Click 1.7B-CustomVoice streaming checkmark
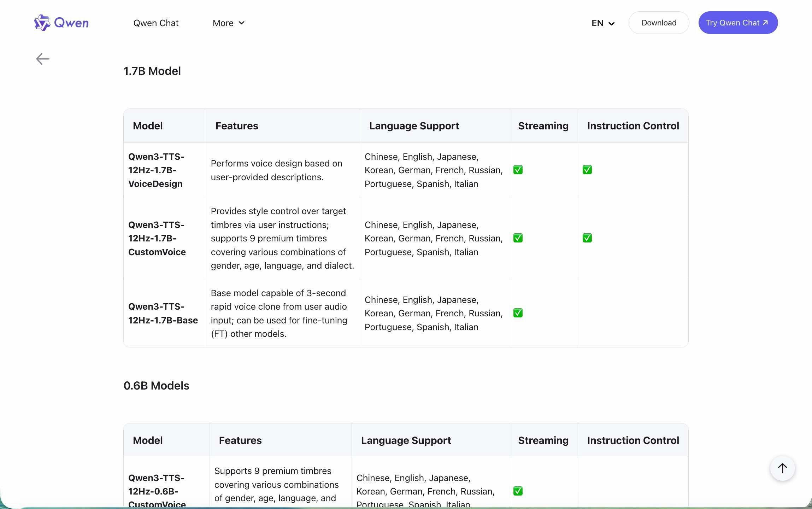 [518, 238]
